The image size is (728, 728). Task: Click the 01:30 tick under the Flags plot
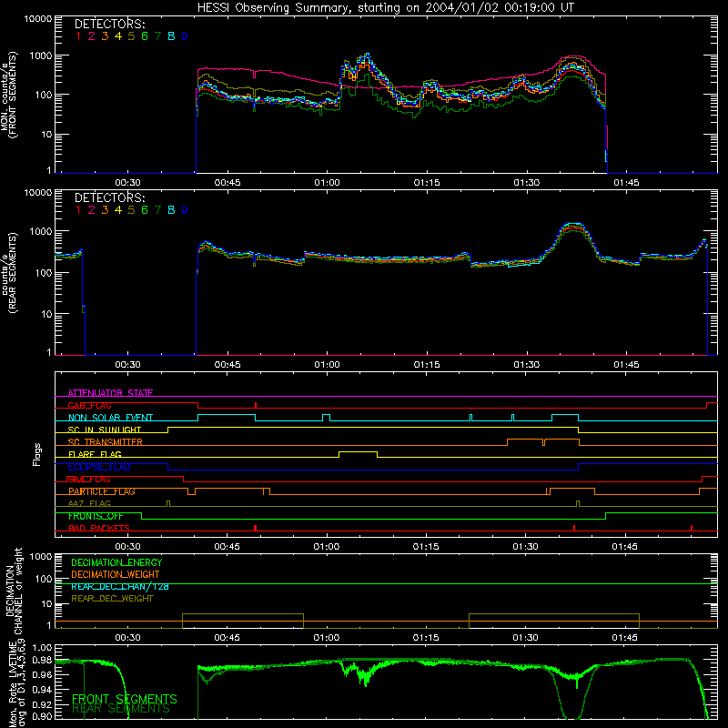pos(526,547)
